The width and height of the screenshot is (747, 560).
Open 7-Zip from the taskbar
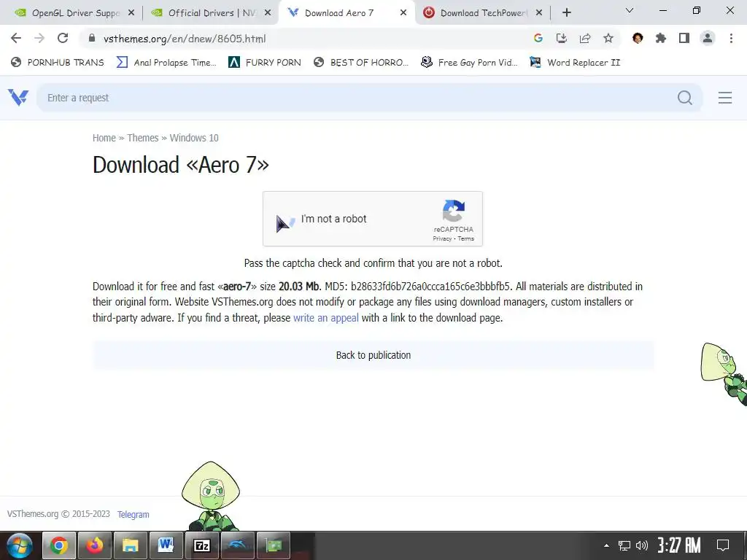tap(201, 545)
